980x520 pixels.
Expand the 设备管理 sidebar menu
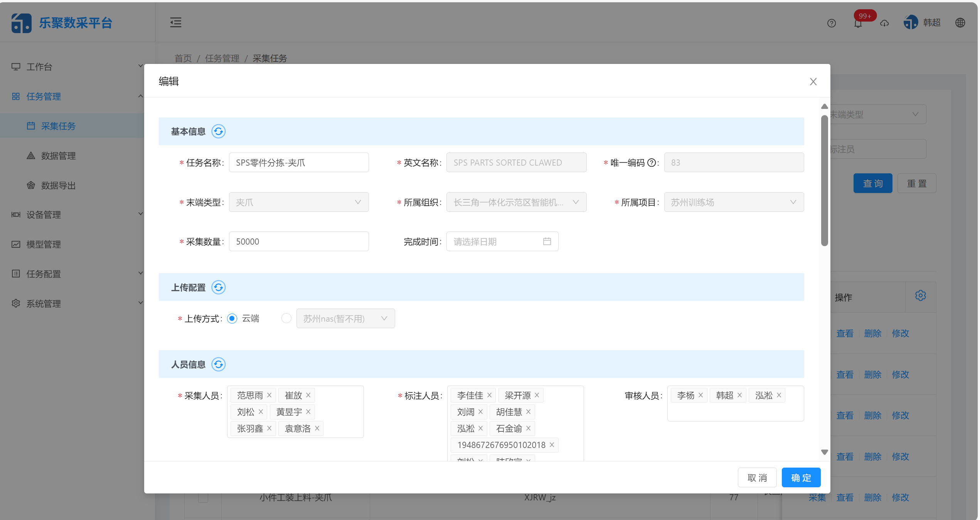(x=44, y=215)
